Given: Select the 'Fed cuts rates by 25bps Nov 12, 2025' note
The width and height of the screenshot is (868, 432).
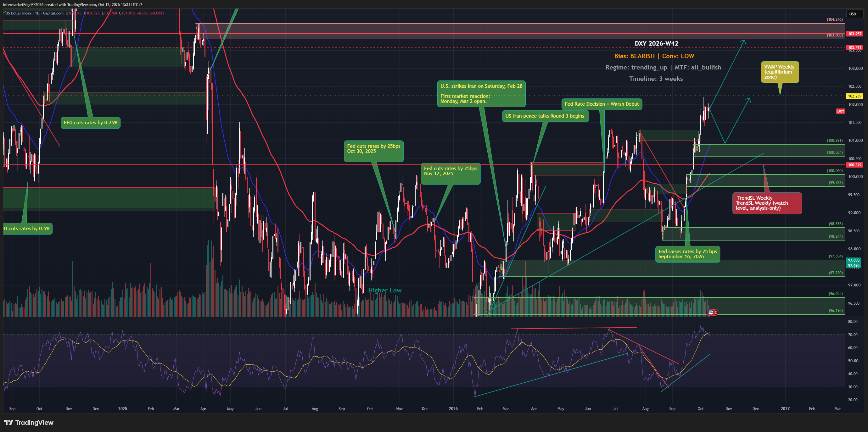Looking at the screenshot, I should tap(451, 174).
